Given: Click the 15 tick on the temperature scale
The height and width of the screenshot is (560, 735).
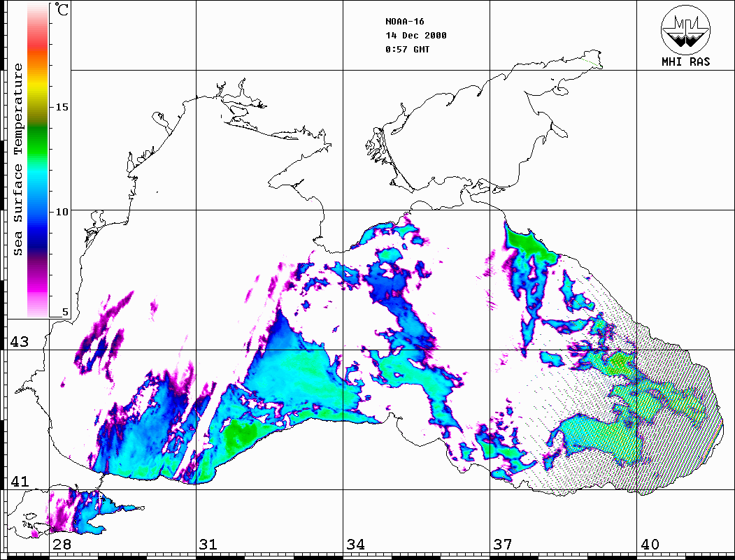Looking at the screenshot, I should tap(62, 107).
